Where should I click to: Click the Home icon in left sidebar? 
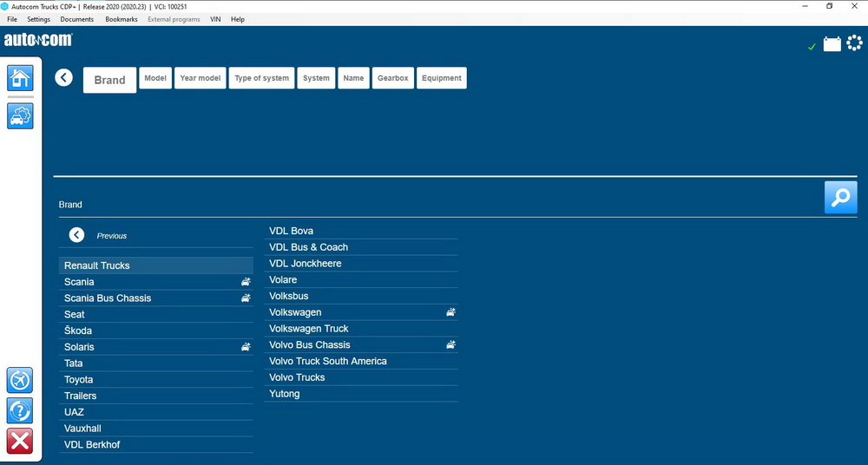[20, 78]
